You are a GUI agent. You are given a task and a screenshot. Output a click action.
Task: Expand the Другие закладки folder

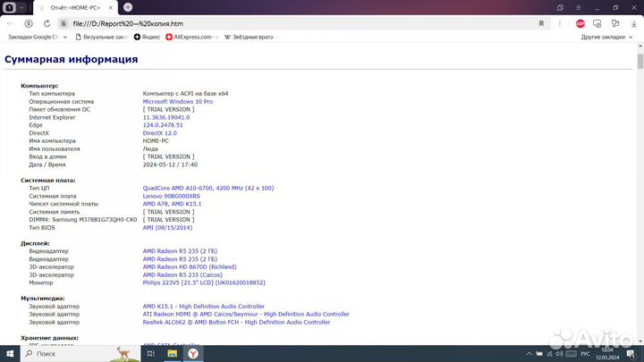click(606, 37)
